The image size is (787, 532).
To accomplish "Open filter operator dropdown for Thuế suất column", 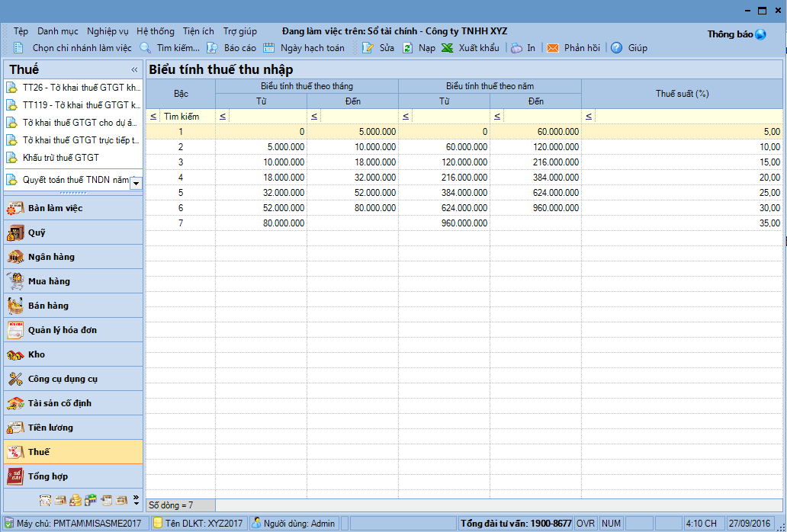I will 589,117.
